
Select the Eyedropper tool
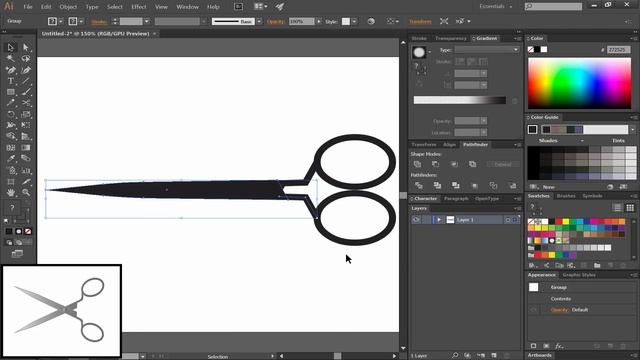click(x=11, y=158)
